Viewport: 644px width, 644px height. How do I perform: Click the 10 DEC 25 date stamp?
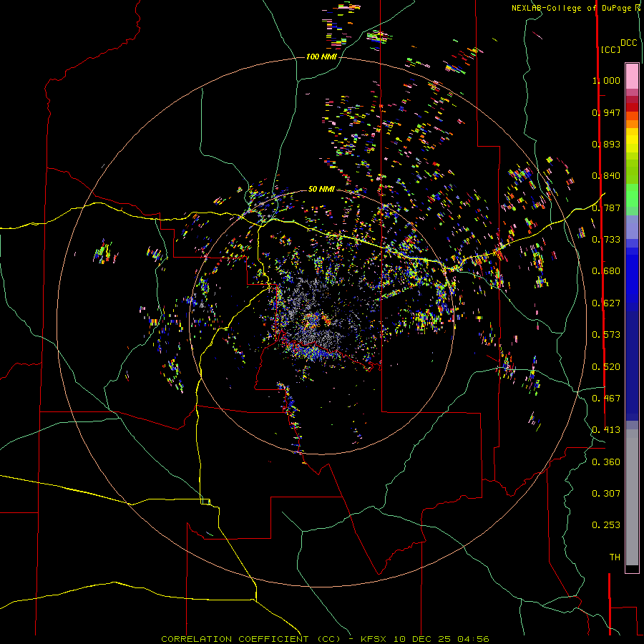tap(421, 639)
